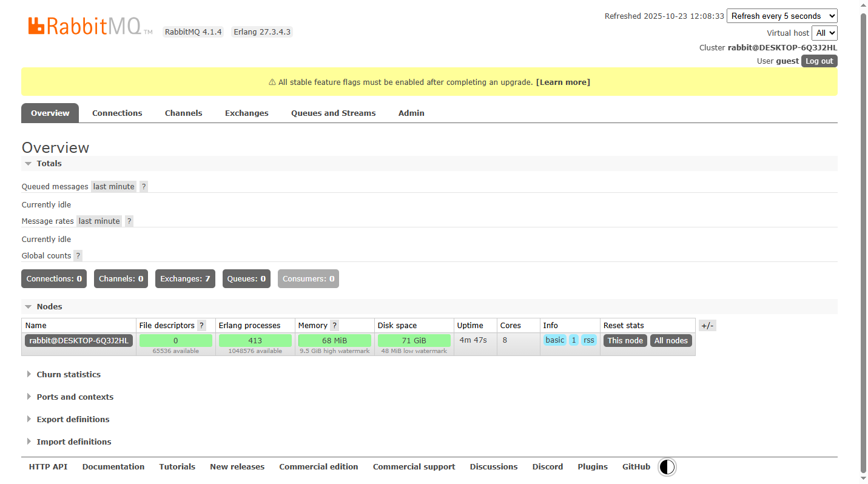The width and height of the screenshot is (868, 484).
Task: Open the rabbit@DESKTOP-6Q3J2HL node details
Action: (x=79, y=341)
